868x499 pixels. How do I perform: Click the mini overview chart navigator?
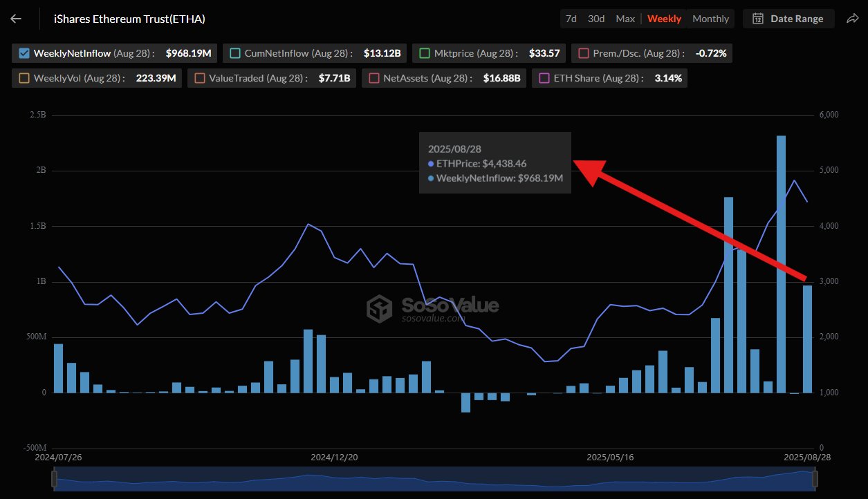point(434,478)
